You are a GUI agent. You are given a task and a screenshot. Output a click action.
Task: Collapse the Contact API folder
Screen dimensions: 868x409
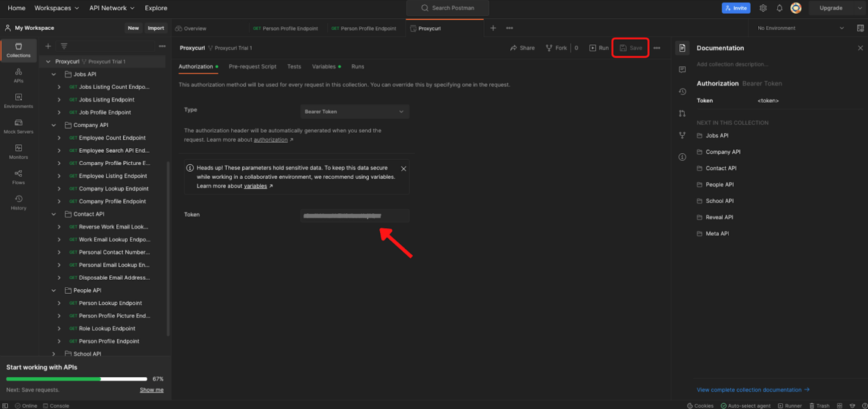[53, 214]
